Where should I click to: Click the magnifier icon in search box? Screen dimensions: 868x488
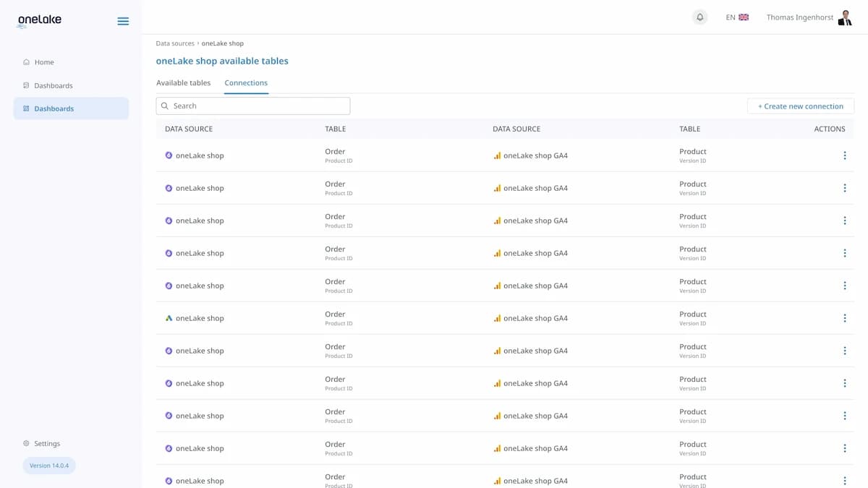click(x=165, y=106)
